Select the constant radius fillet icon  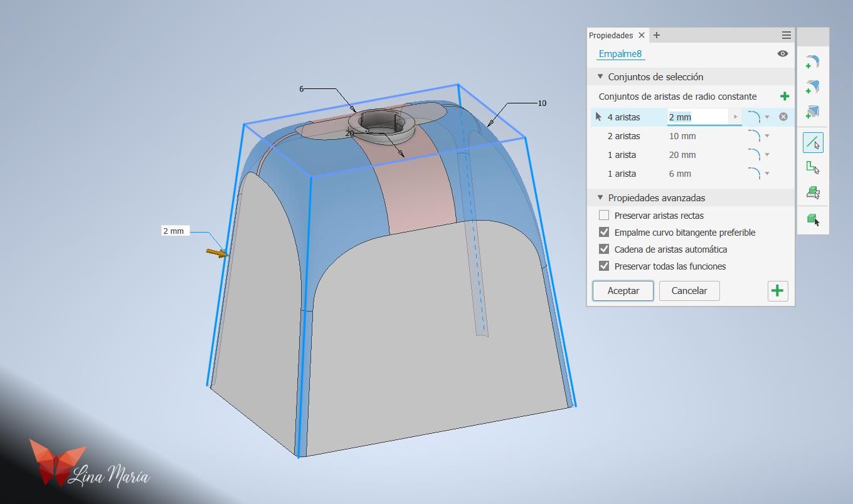coord(813,61)
